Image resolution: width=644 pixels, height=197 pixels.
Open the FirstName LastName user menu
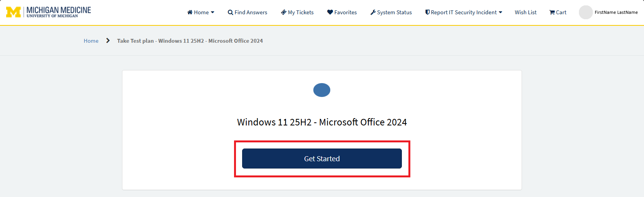coord(616,12)
